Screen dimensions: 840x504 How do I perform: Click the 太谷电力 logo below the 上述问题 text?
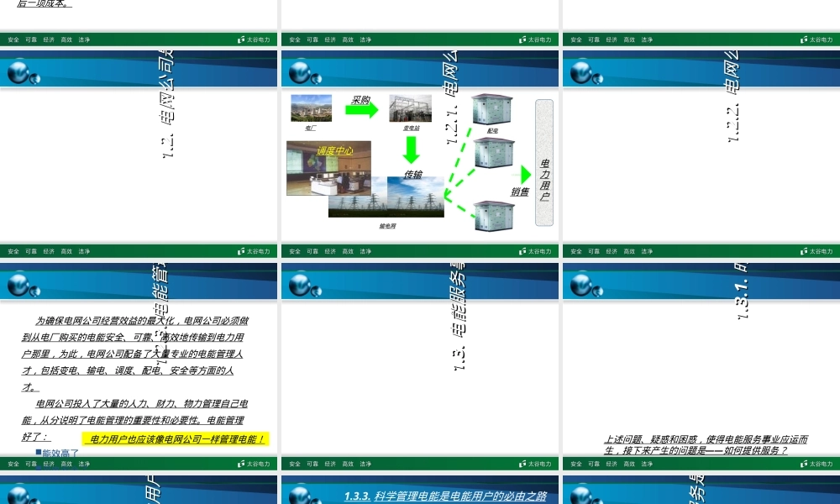[816, 464]
